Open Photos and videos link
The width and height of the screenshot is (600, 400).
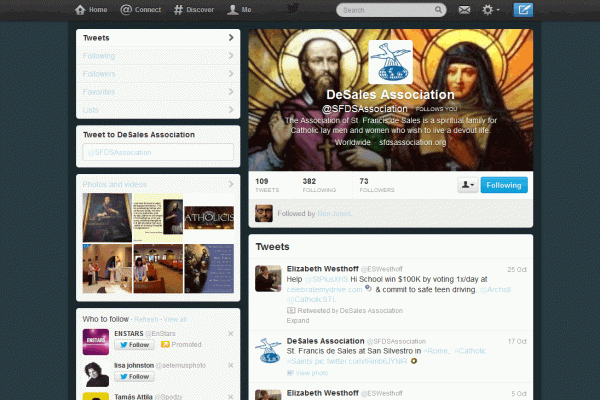coord(114,184)
